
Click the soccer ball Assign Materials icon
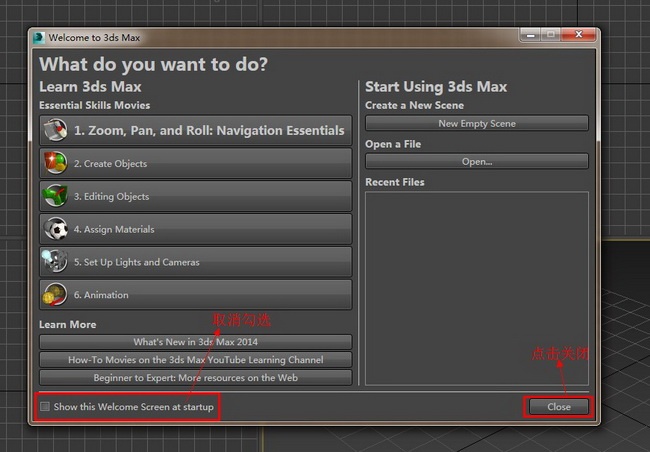pos(56,228)
